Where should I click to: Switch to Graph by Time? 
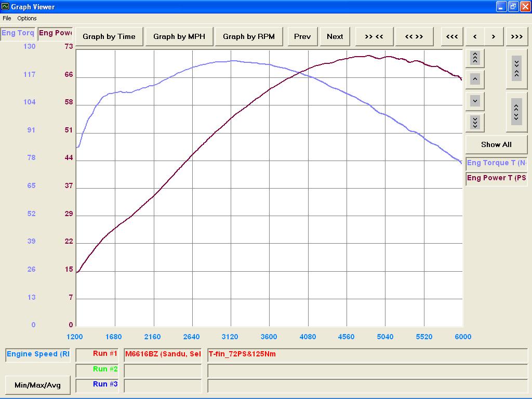point(109,36)
